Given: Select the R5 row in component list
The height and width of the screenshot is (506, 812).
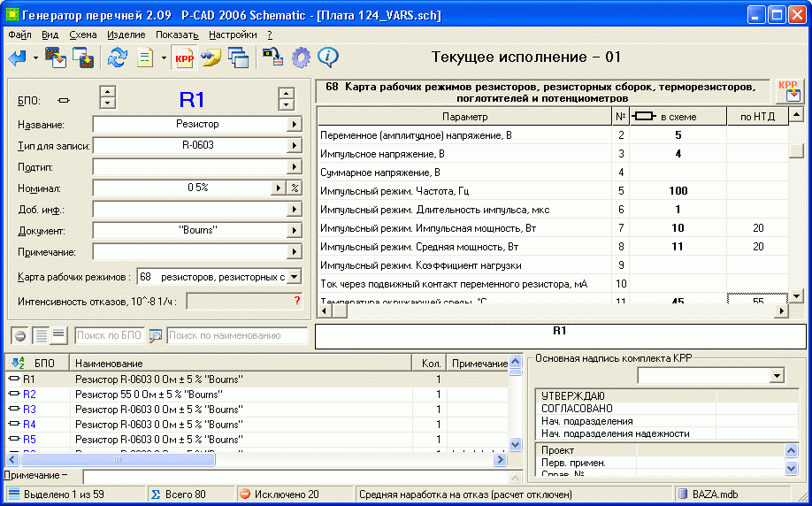Looking at the screenshot, I should click(x=257, y=440).
